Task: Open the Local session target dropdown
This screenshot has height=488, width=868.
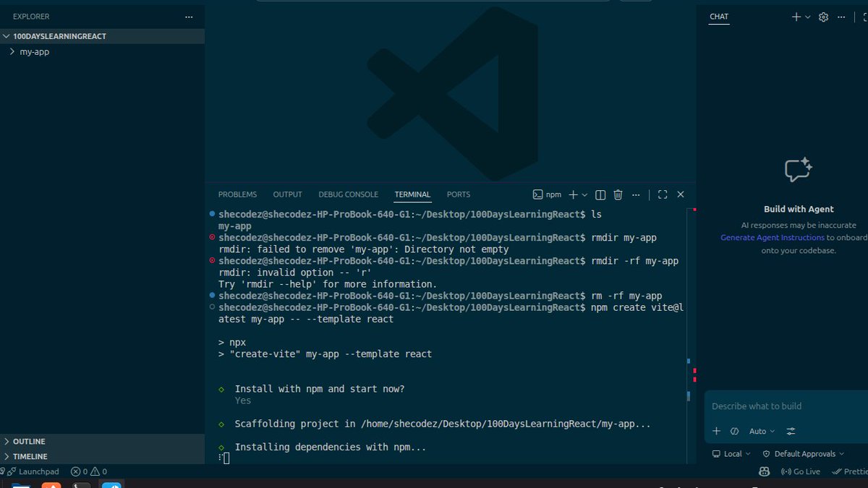Action: [x=731, y=454]
